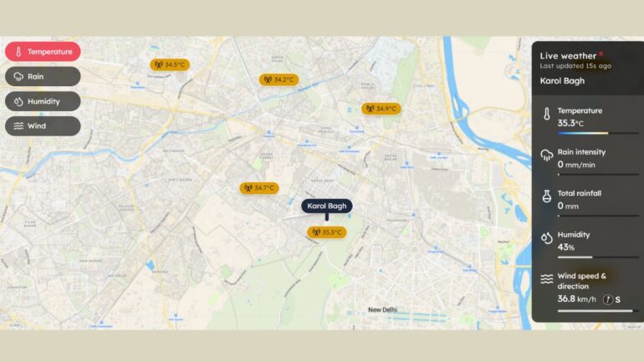Show the Wind layer
This screenshot has width=644, height=362.
[43, 126]
